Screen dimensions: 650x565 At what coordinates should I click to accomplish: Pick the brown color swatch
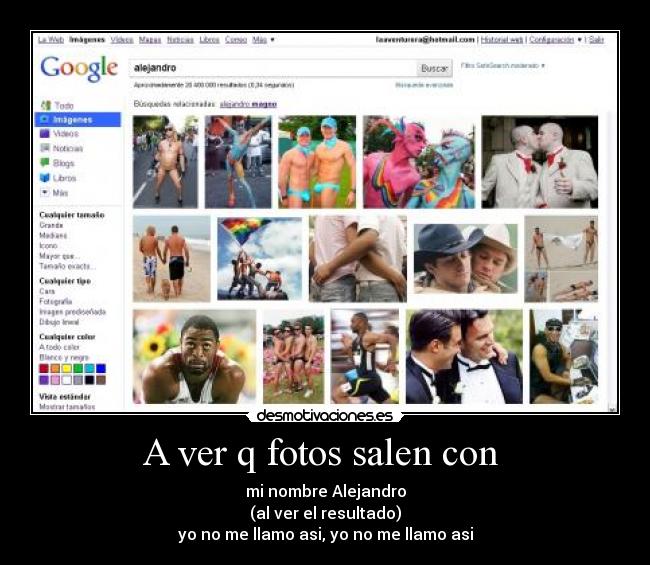pos(101,380)
